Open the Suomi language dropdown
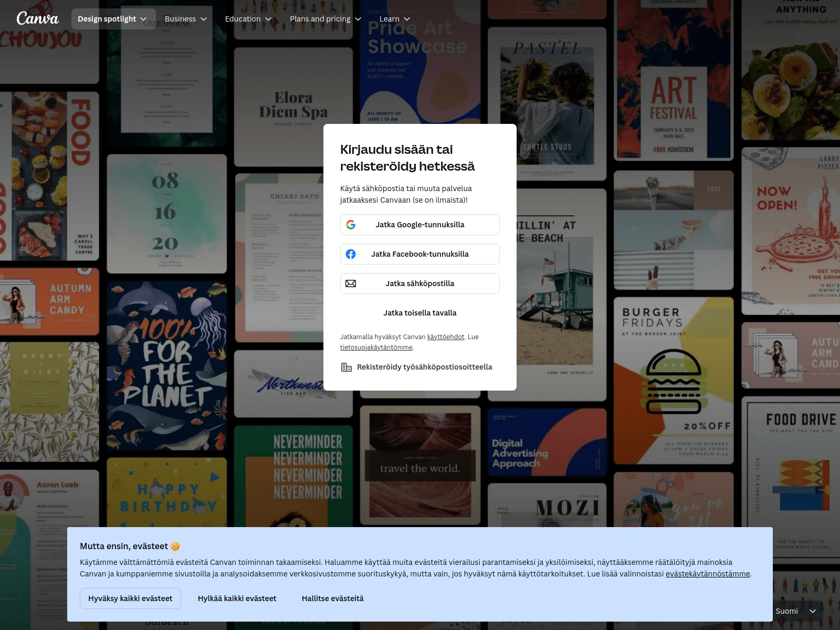Viewport: 840px width, 630px height. tap(797, 611)
